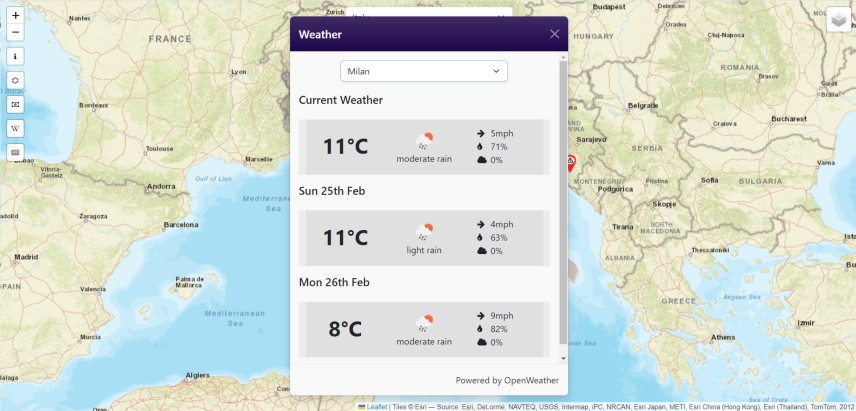This screenshot has width=856, height=411.
Task: Click the current weather moderate rain icon
Action: 424,141
